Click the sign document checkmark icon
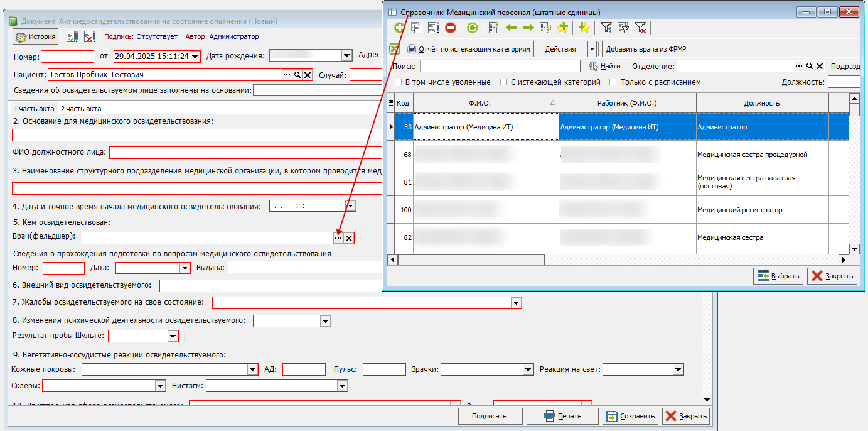 [x=72, y=36]
